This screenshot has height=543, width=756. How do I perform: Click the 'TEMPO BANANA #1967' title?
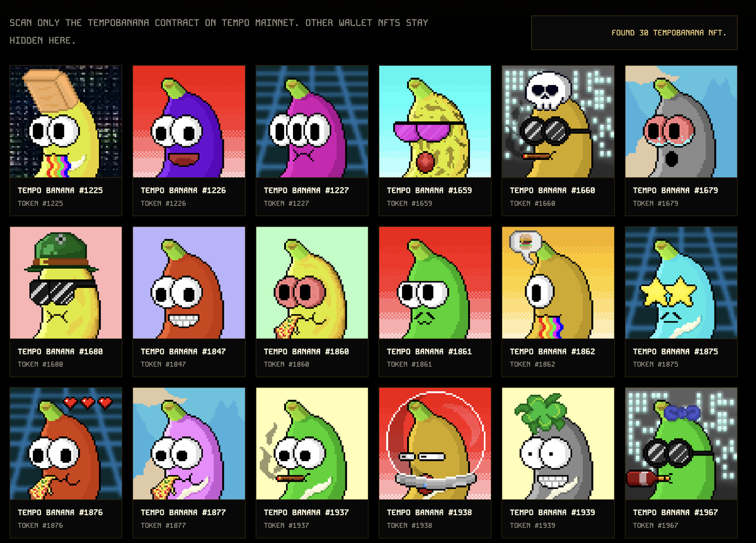pos(675,513)
